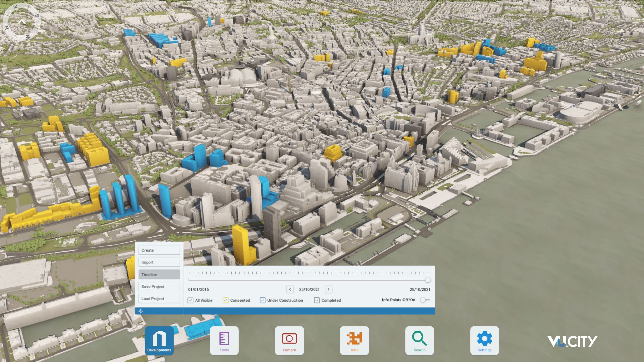Open the Developments panel icon
644x362 pixels.
coord(159,340)
